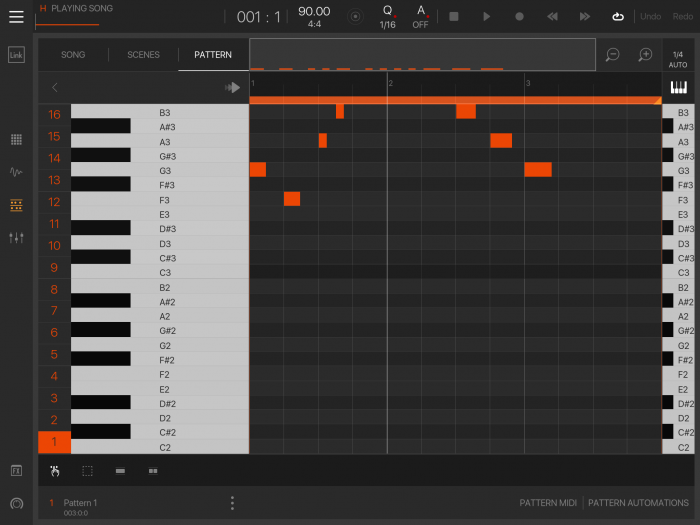Switch to the SCENES tab
Screen dimensions: 700x525
tap(143, 54)
